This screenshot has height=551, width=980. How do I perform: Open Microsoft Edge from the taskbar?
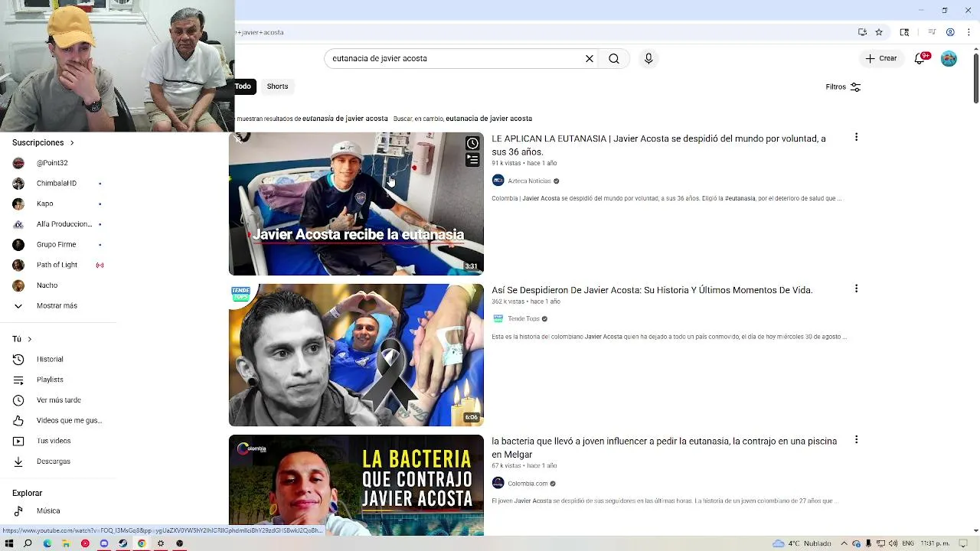pyautogui.click(x=47, y=543)
